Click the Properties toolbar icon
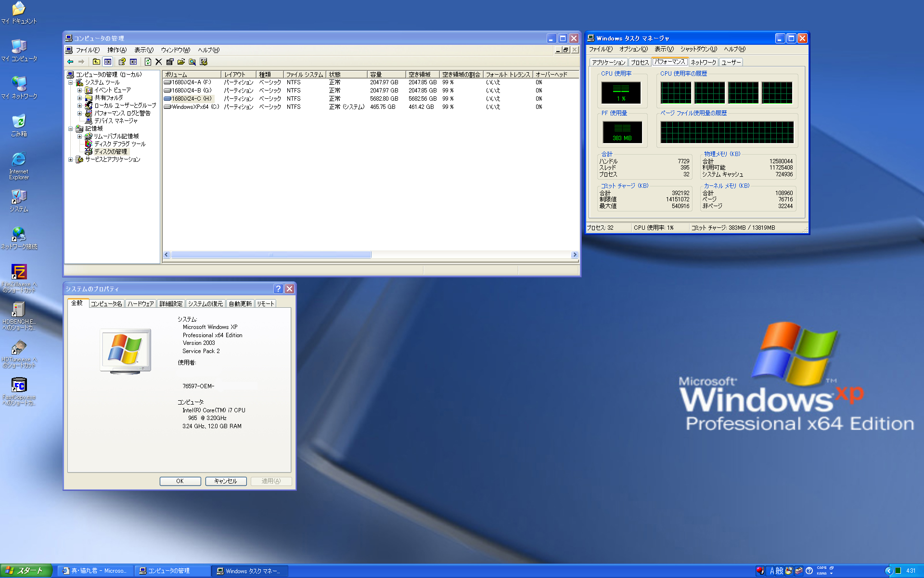 coord(170,62)
